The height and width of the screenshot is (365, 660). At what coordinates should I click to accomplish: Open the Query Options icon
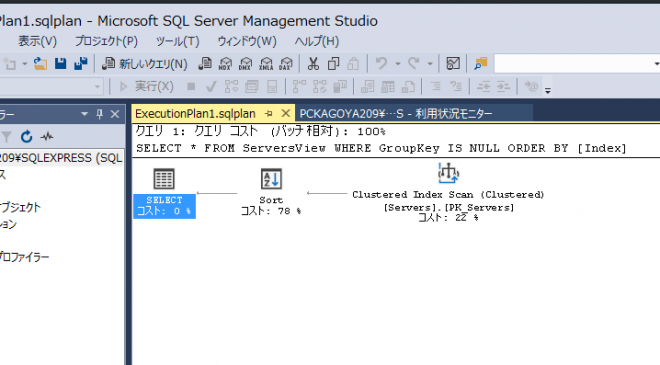[252, 87]
